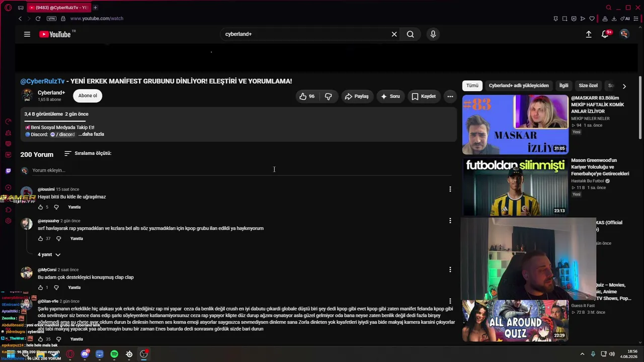Open options menu for @MyCorsi comment
The image size is (644, 362).
click(x=450, y=269)
